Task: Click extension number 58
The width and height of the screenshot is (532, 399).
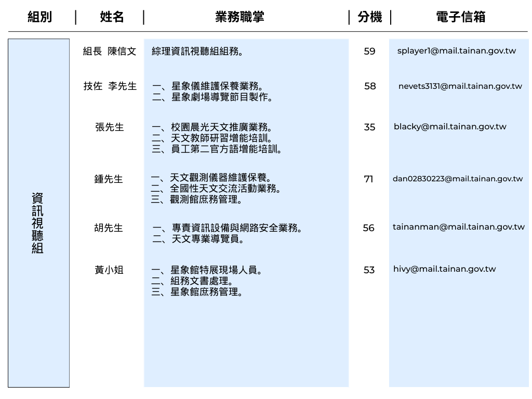Action: pyautogui.click(x=370, y=86)
